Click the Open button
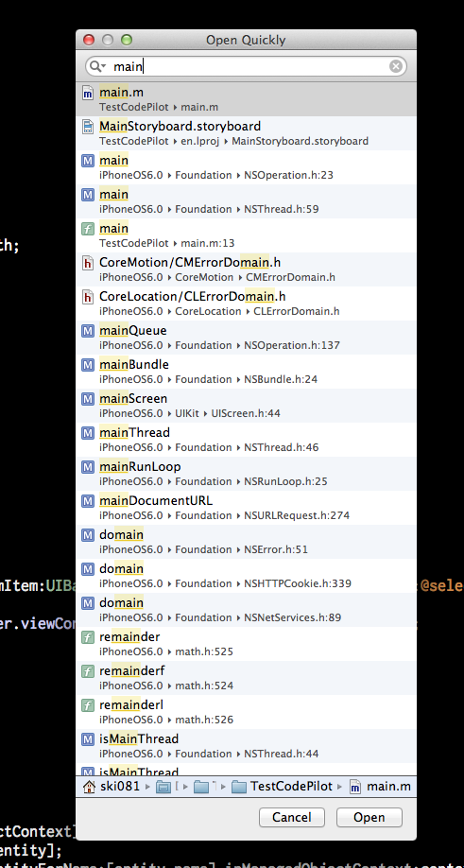Viewport: 464px width, 868px height. (369, 817)
